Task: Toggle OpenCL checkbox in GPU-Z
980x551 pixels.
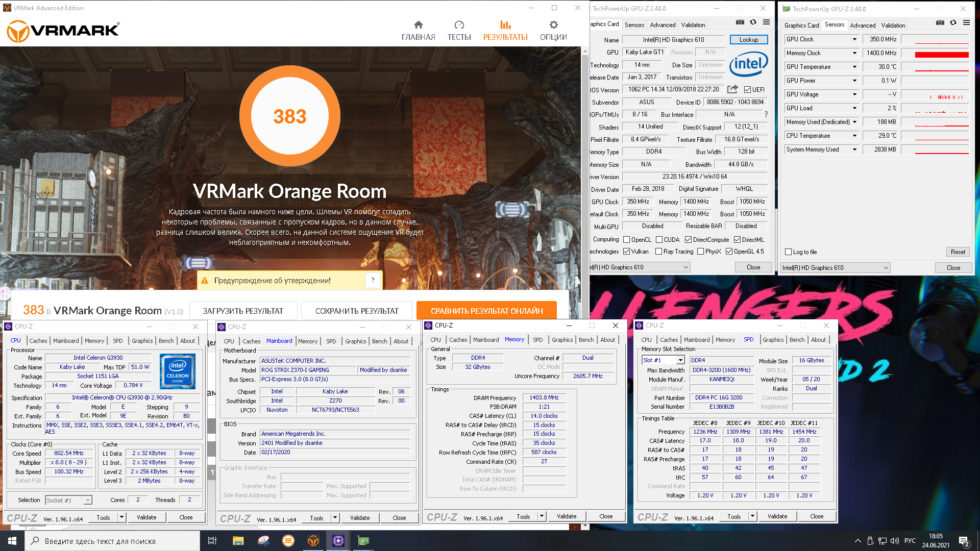Action: coord(626,240)
